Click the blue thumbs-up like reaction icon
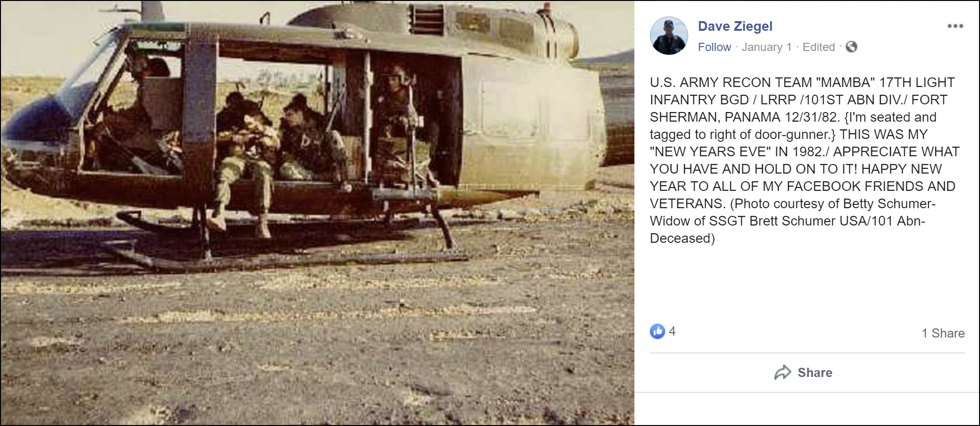This screenshot has width=980, height=426. 657,331
